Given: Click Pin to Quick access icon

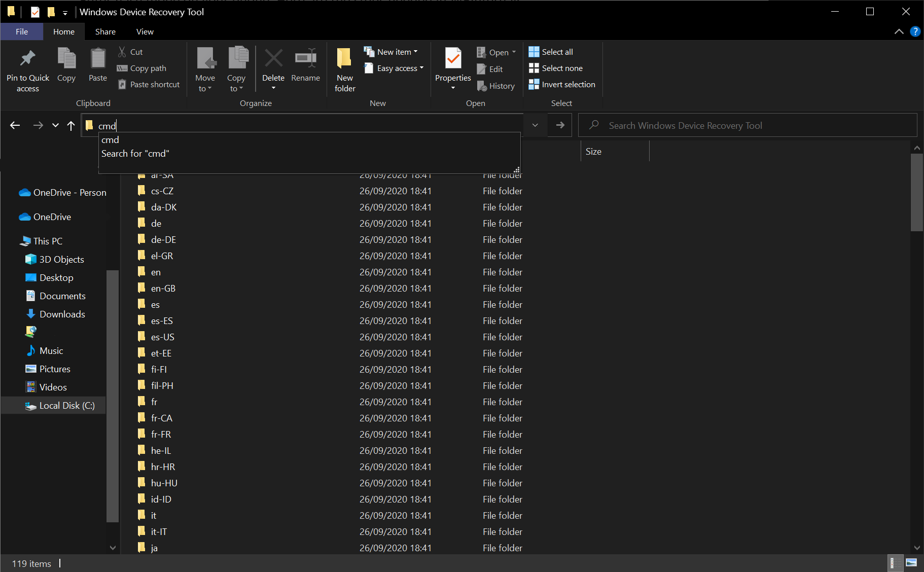Looking at the screenshot, I should coord(27,59).
